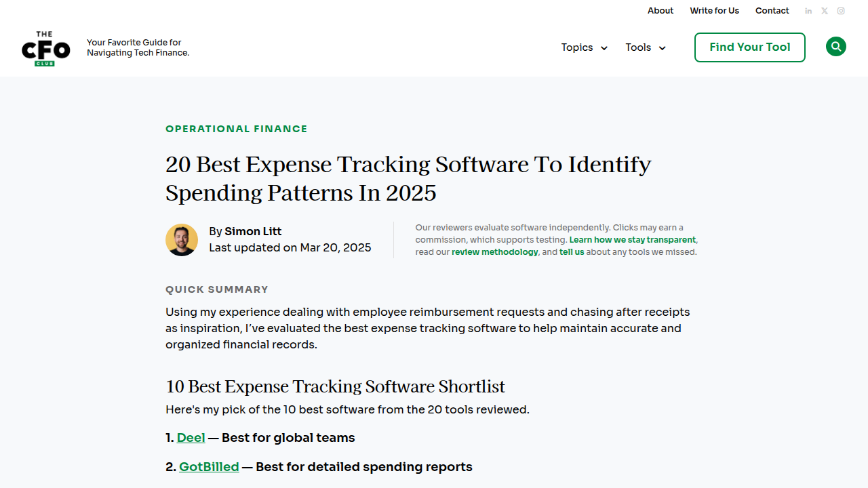Expand the Tools dropdown menu
Screen dimensions: 868x488
646,47
